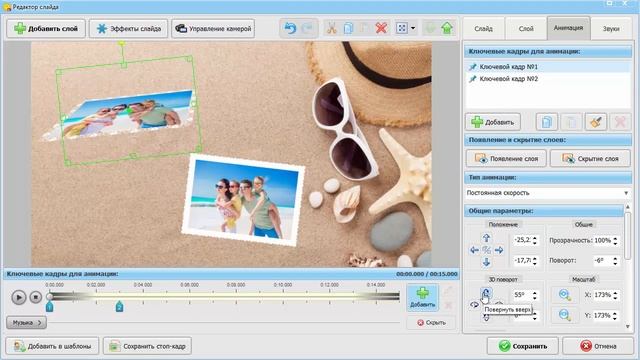Screen dimensions: 640x360
Task: Click the -25,2 position value field
Action: tap(522, 240)
